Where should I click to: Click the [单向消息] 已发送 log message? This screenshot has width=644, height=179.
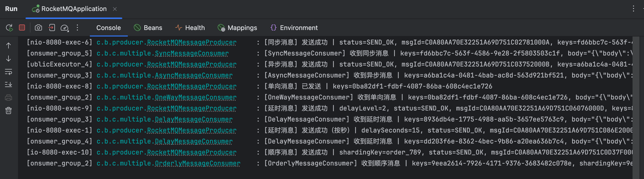293,86
